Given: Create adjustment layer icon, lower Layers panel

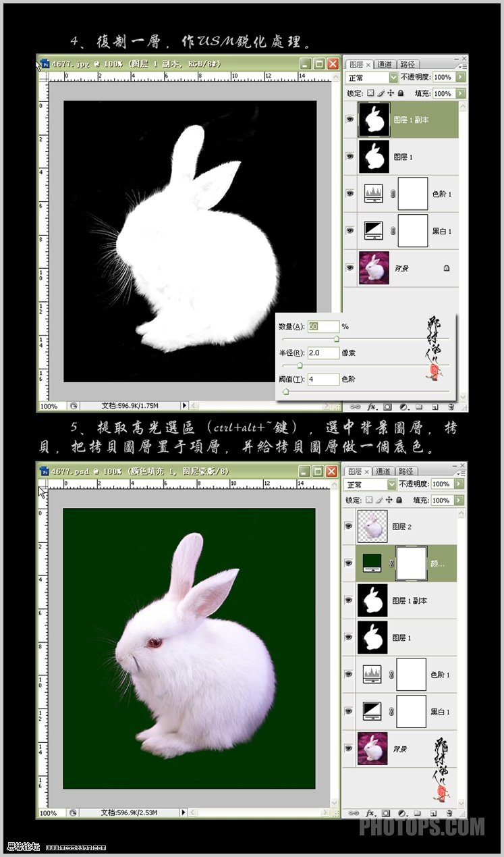Looking at the screenshot, I should coord(403,813).
